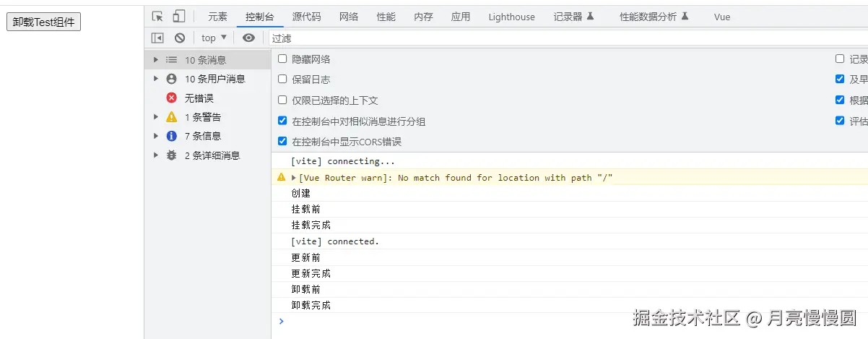Screen dimensions: 868x339
Task: Click the bug icon beside 2 条详细消息
Action: click(x=171, y=155)
